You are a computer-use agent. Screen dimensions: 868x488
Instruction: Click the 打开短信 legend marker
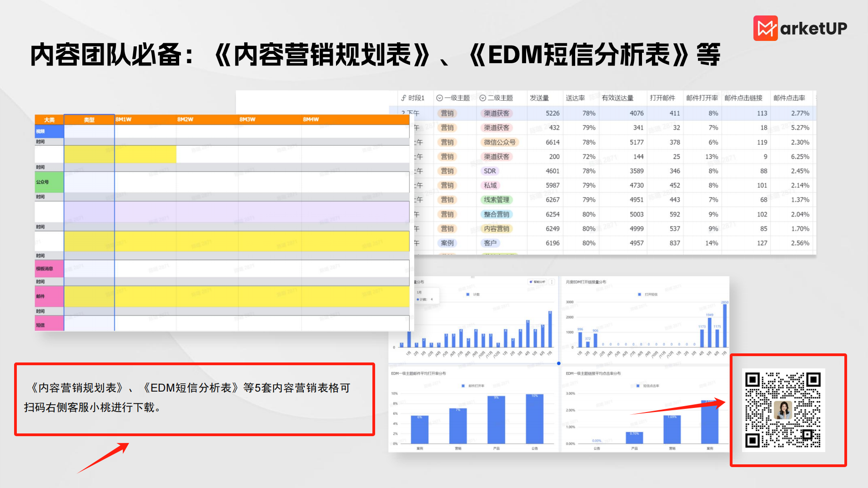tap(640, 295)
